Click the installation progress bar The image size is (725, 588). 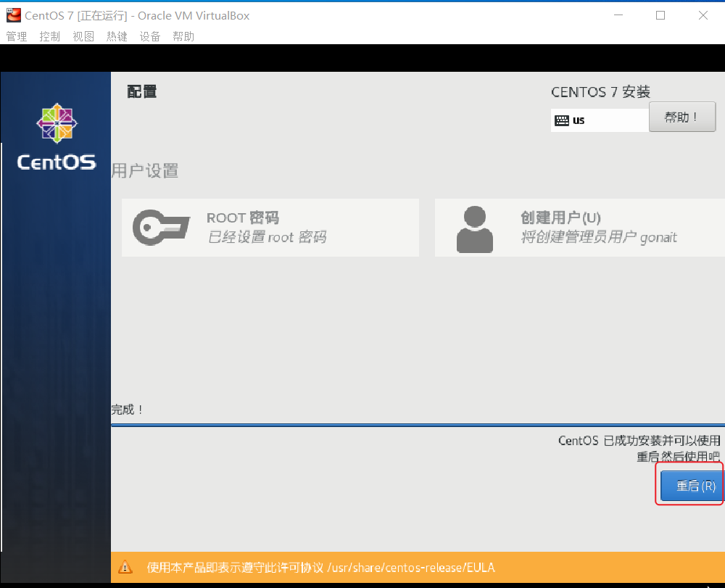pyautogui.click(x=418, y=424)
